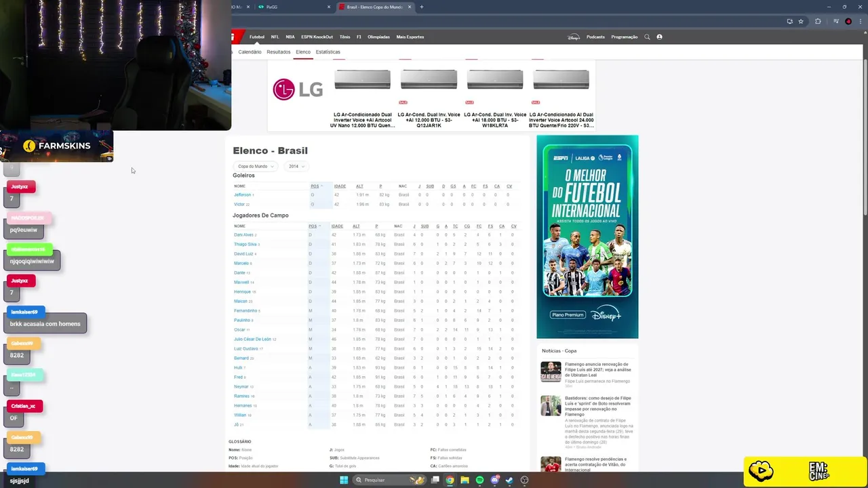Viewport: 868px width, 488px height.
Task: Open the Windows Start menu
Action: point(344,480)
